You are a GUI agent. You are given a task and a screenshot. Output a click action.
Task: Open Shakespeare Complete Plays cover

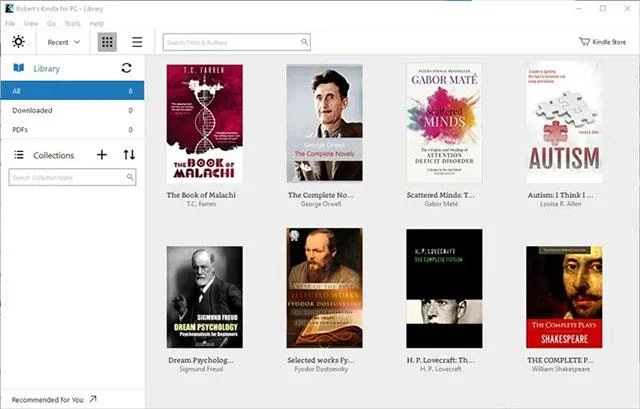tap(564, 297)
